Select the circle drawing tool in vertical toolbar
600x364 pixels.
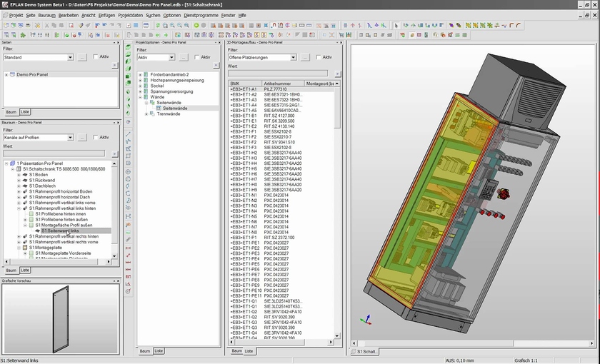[x=128, y=171]
